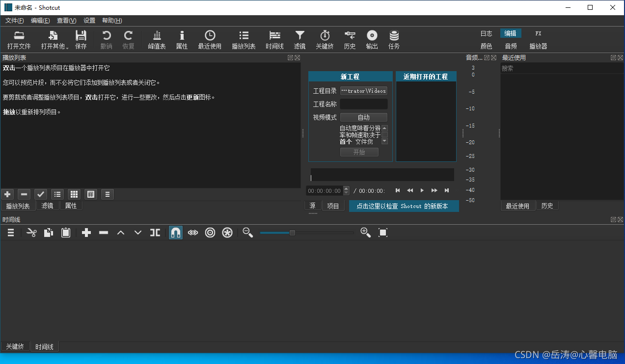Select the 项目 (Project) player tab
The width and height of the screenshot is (625, 364).
(333, 206)
